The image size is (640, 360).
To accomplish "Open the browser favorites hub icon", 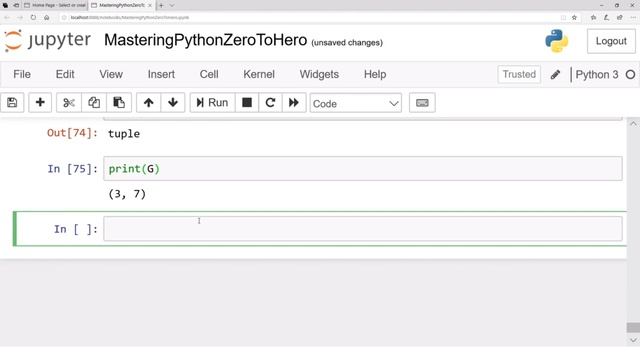I will click(x=593, y=18).
